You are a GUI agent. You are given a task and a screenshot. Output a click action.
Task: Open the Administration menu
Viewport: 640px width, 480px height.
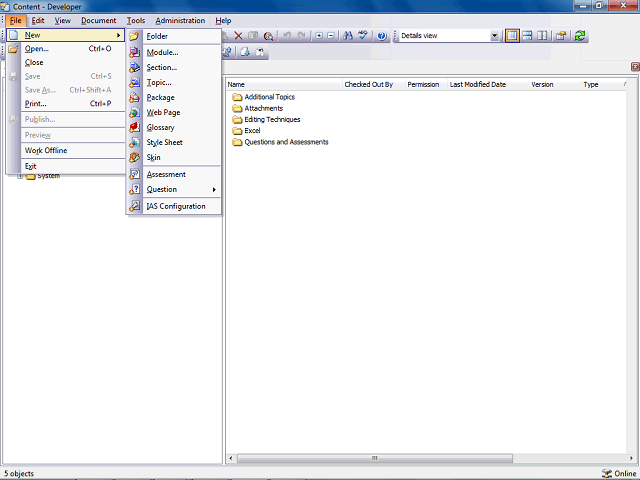point(180,20)
